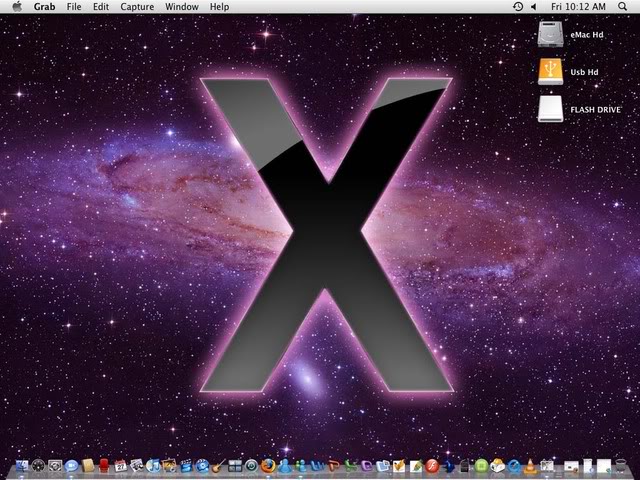This screenshot has height=480, width=640.
Task: Launch PowerPoint from the dock
Action: click(333, 466)
